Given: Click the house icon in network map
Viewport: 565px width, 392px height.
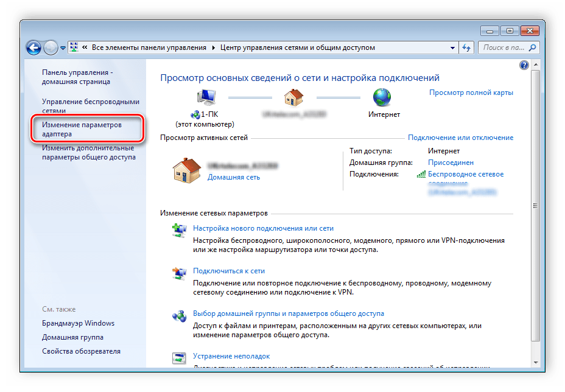Looking at the screenshot, I should pos(293,97).
